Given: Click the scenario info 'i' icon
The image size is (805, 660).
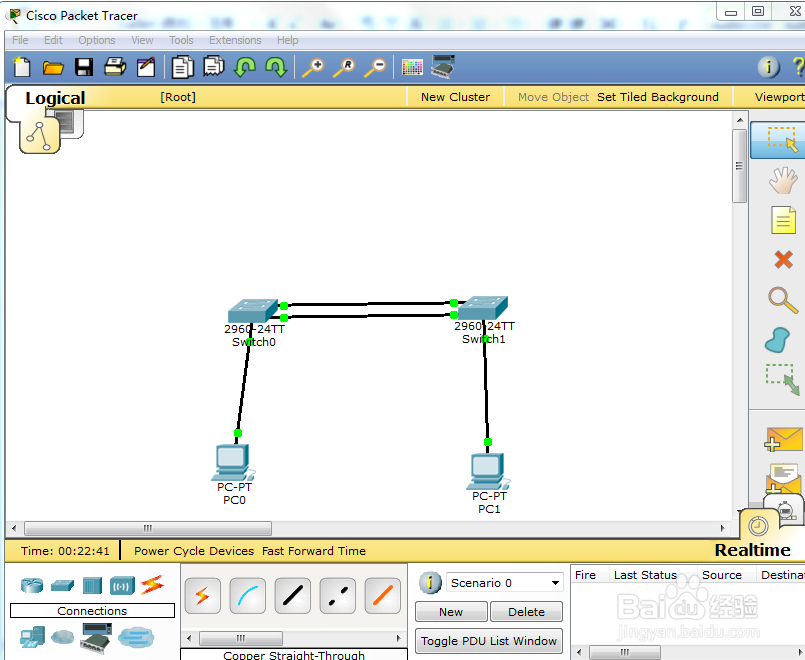Looking at the screenshot, I should pos(430,583).
